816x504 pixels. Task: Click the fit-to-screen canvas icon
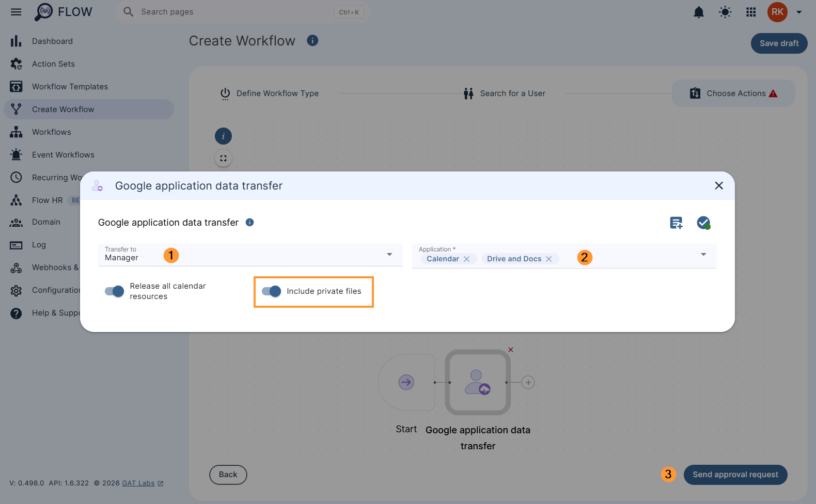pos(223,159)
